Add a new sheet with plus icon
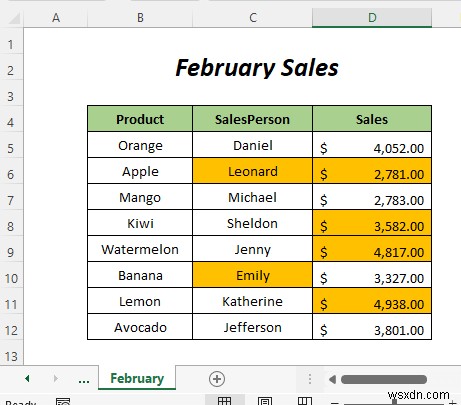 (217, 379)
